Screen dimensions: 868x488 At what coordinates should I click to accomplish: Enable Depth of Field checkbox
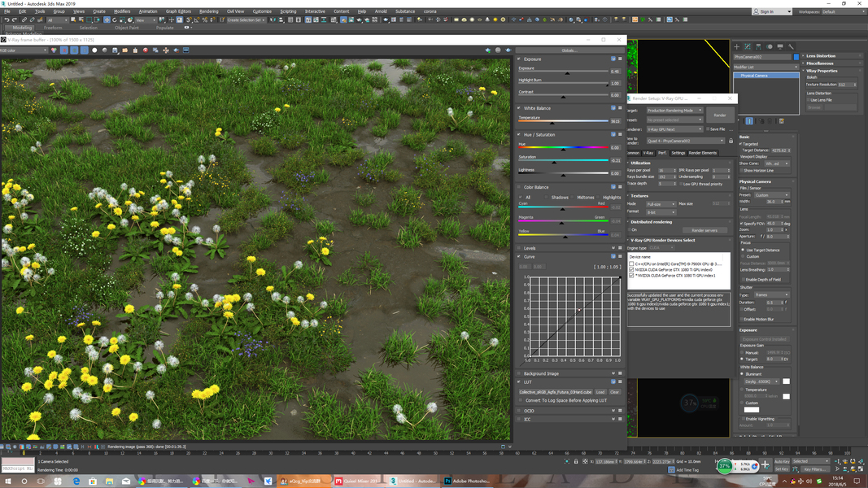[x=743, y=280]
